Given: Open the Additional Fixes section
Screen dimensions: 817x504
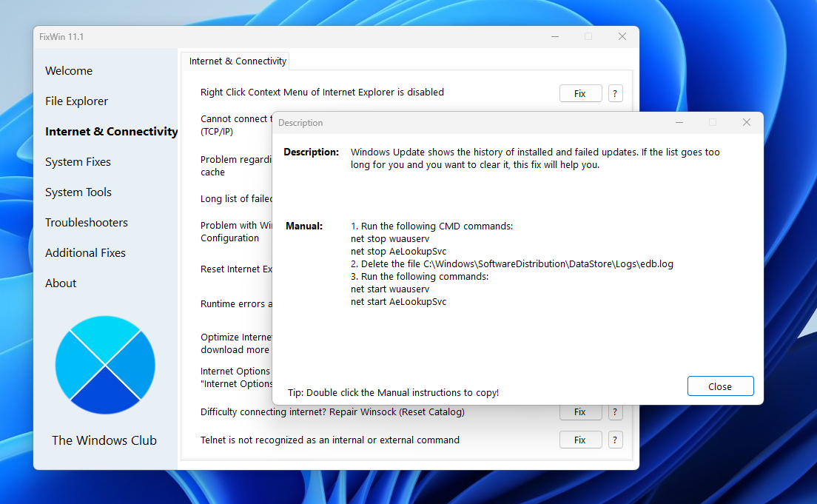Looking at the screenshot, I should click(x=85, y=253).
